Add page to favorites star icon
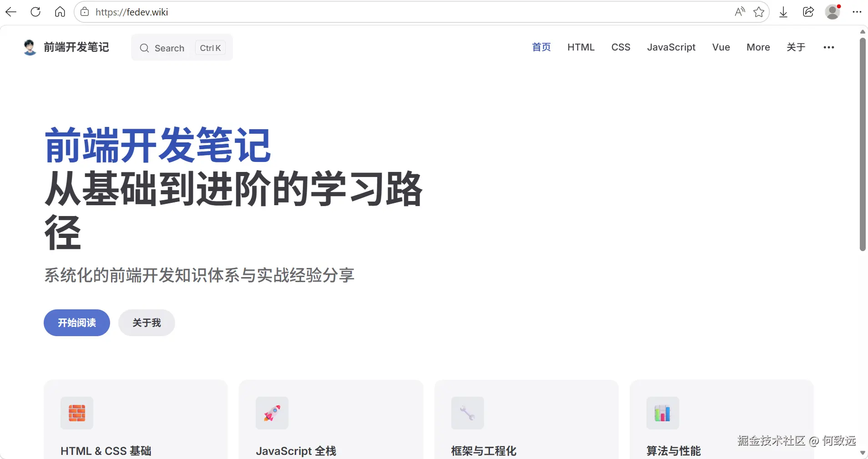The width and height of the screenshot is (868, 459). click(759, 12)
